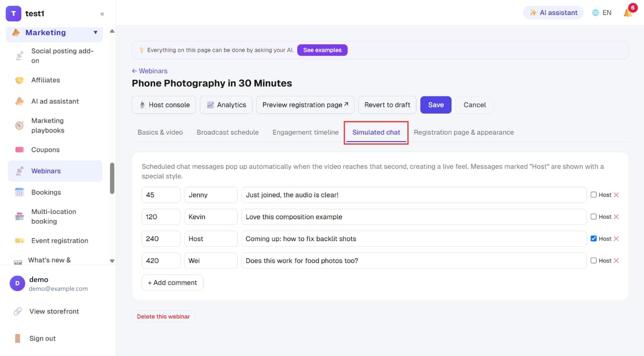Open the notifications bell icon

point(628,13)
